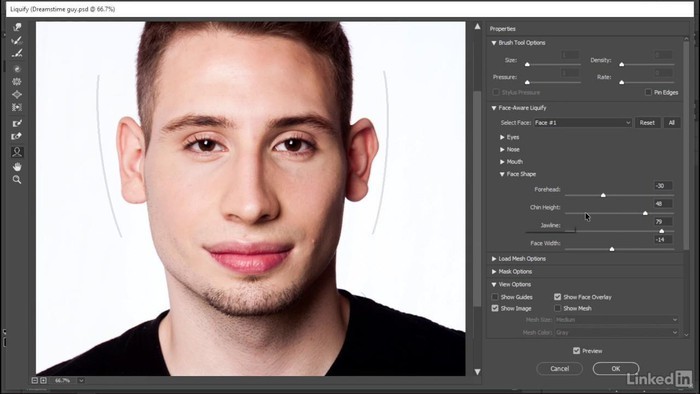Viewport: 700px width, 394px height.
Task: Select the Reconstruct tool
Action: tap(17, 41)
